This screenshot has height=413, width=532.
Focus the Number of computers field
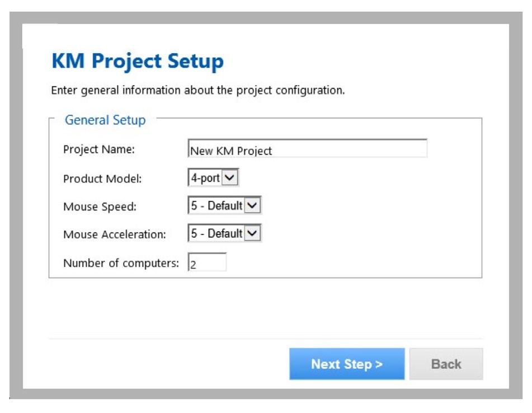pyautogui.click(x=207, y=262)
